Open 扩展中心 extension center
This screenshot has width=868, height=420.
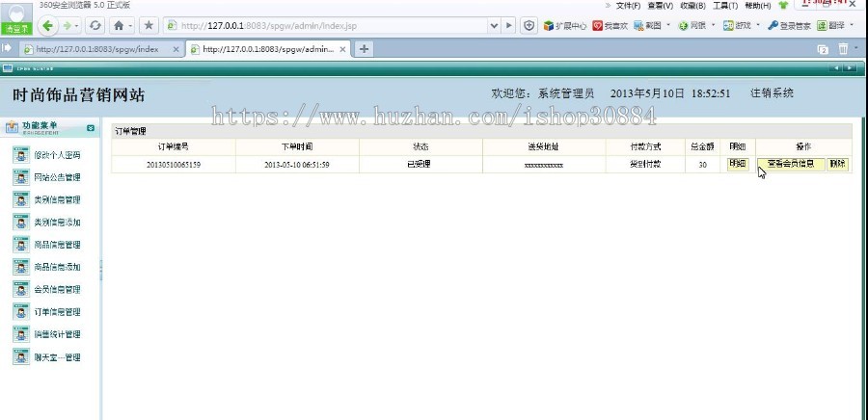pos(564,25)
